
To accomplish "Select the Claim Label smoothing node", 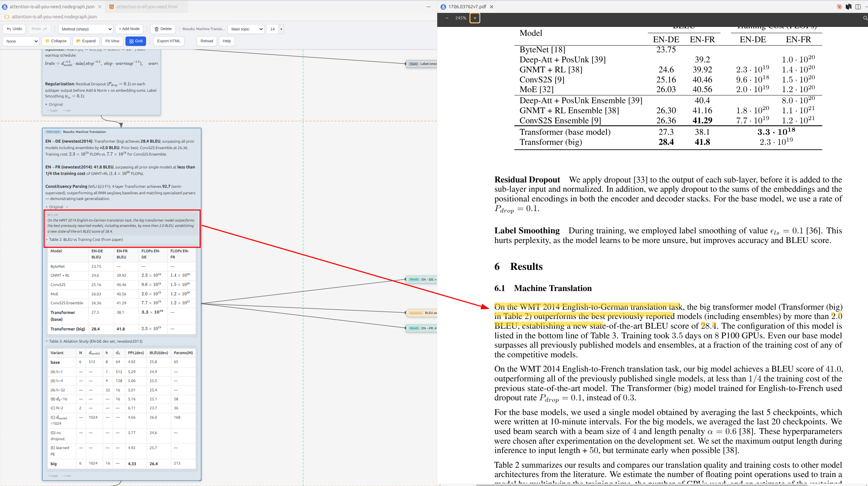I will (421, 64).
